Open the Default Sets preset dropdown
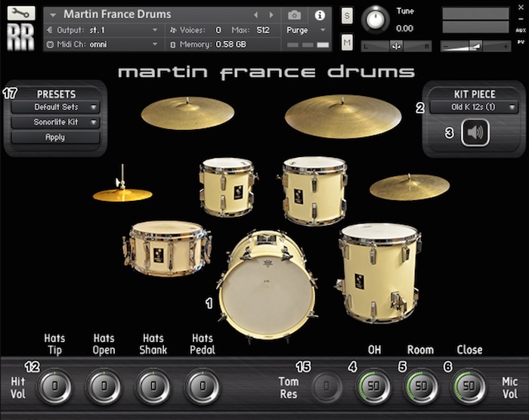Image resolution: width=529 pixels, height=420 pixels. (x=56, y=107)
